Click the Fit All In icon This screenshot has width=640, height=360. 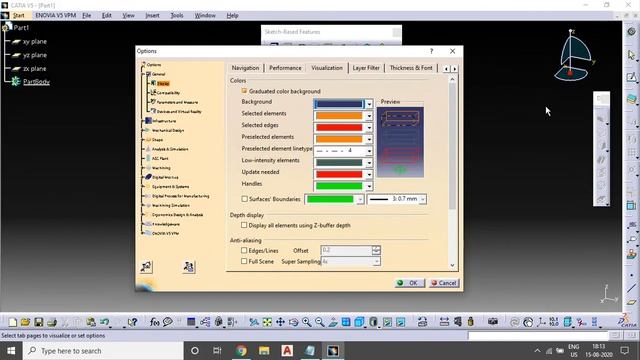(x=267, y=322)
